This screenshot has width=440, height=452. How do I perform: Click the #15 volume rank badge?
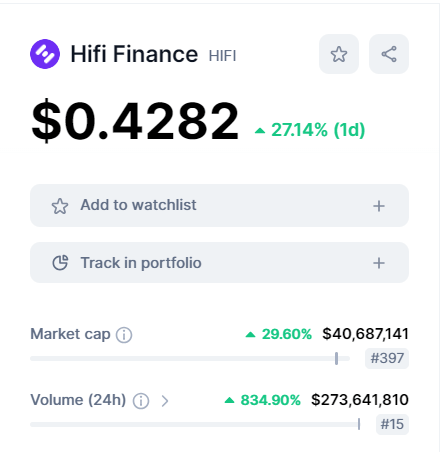[x=392, y=424]
